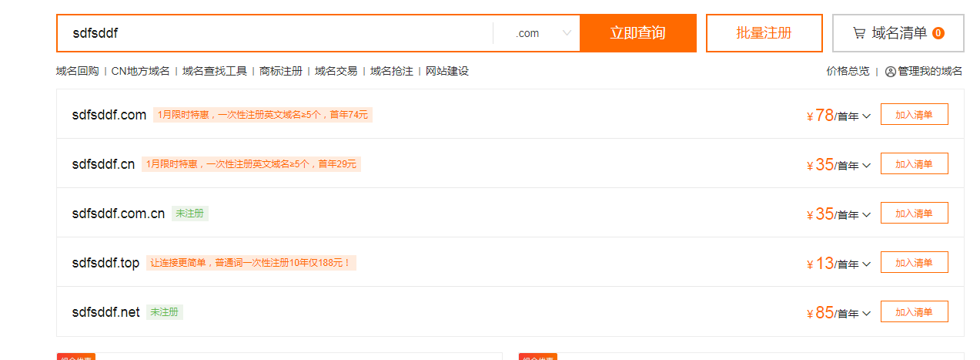Click the orange 0 count badge

(938, 33)
